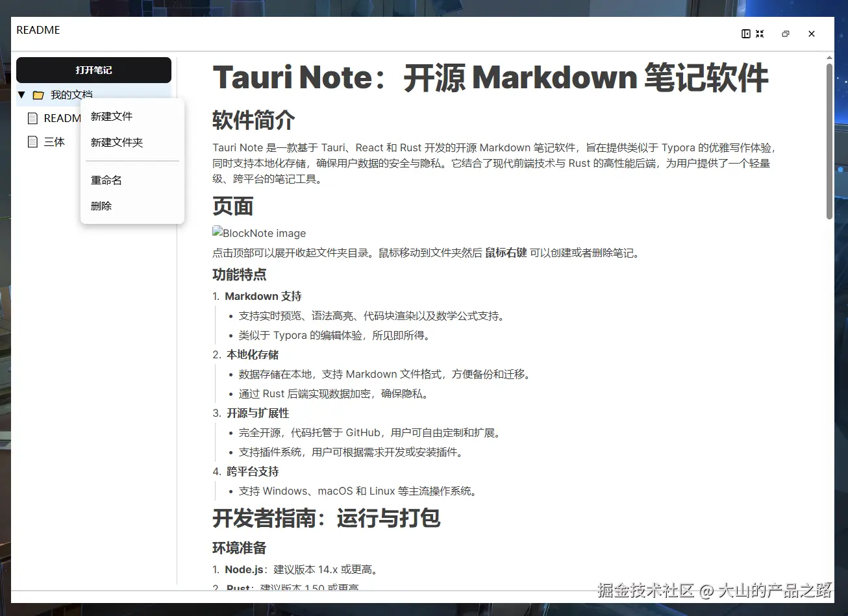Click the Node.js version requirement line

(x=301, y=569)
